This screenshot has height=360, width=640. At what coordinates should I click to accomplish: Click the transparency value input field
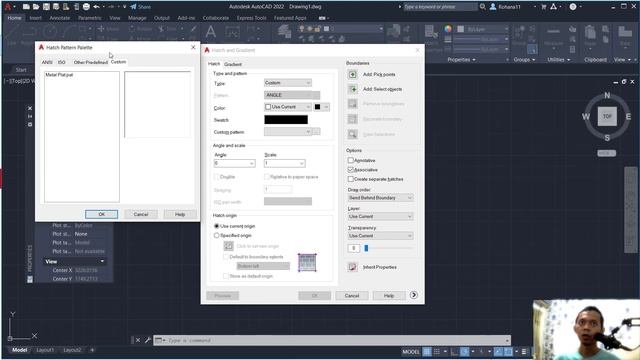point(353,248)
